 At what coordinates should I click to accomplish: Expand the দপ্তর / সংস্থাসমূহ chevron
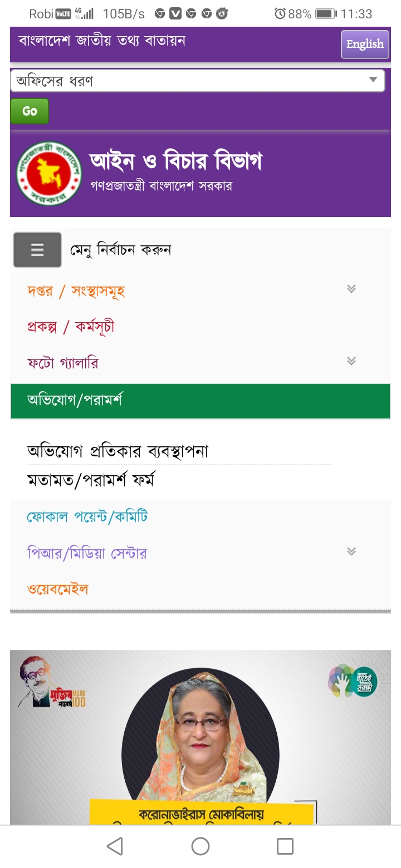click(x=351, y=289)
